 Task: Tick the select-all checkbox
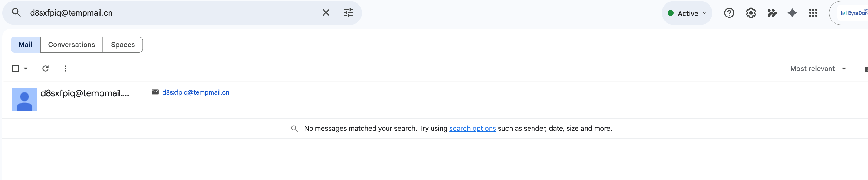[16, 69]
